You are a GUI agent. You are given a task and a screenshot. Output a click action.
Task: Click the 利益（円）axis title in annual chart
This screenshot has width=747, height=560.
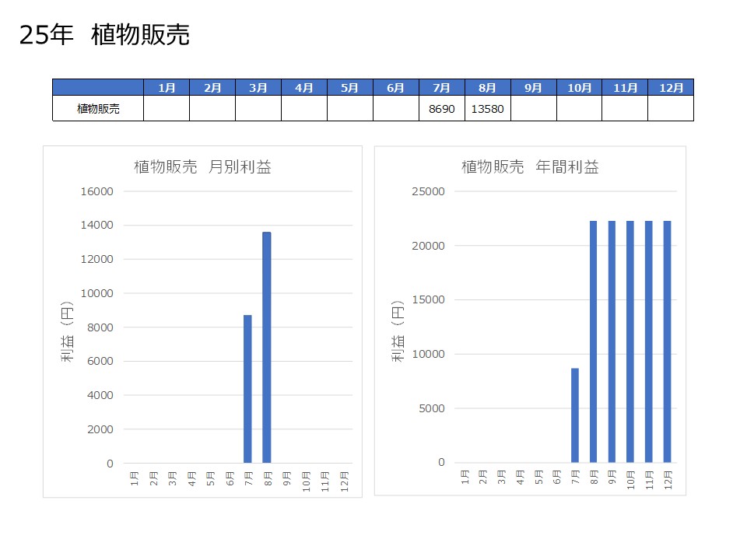398,331
